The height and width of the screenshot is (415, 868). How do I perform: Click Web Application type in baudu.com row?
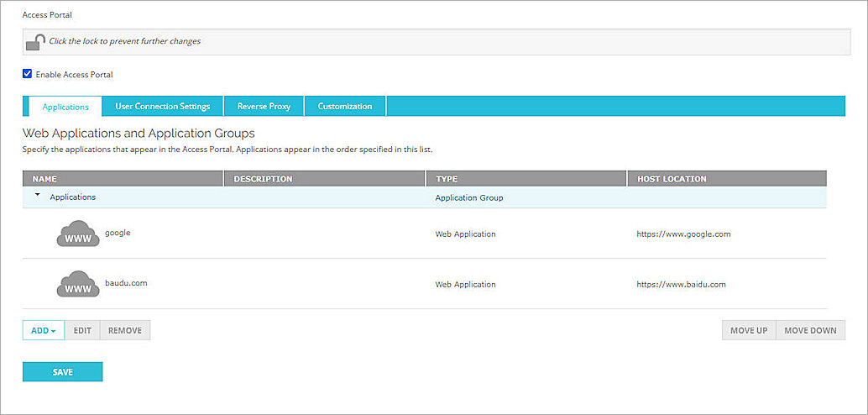click(466, 284)
